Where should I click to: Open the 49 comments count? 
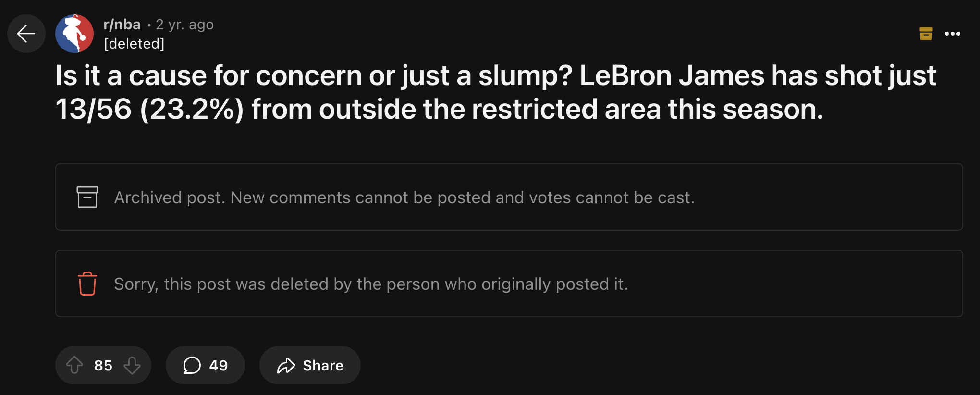pos(219,366)
